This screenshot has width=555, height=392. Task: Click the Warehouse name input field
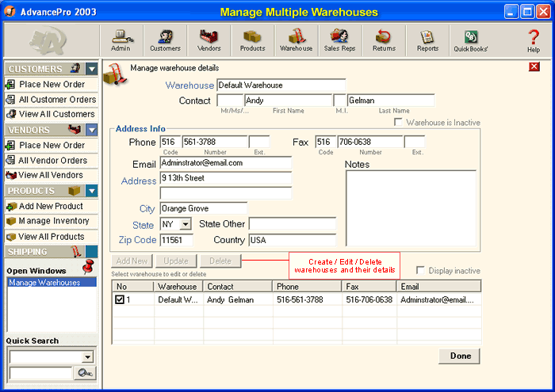click(281, 86)
